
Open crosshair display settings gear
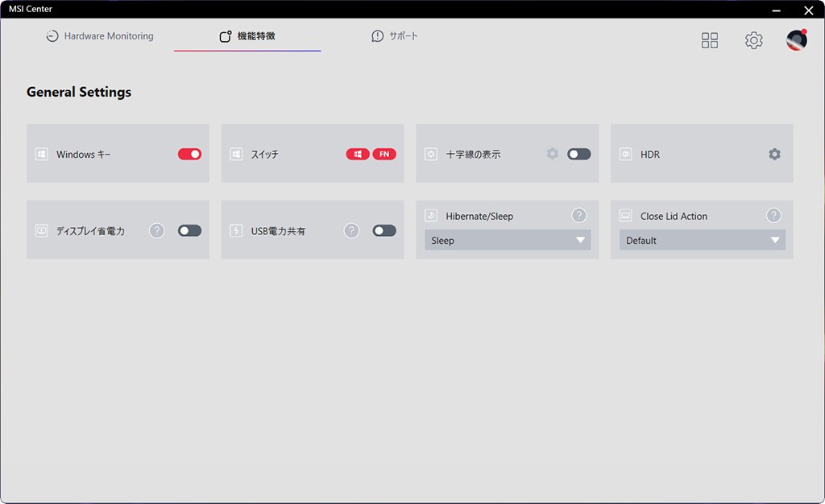pos(553,154)
